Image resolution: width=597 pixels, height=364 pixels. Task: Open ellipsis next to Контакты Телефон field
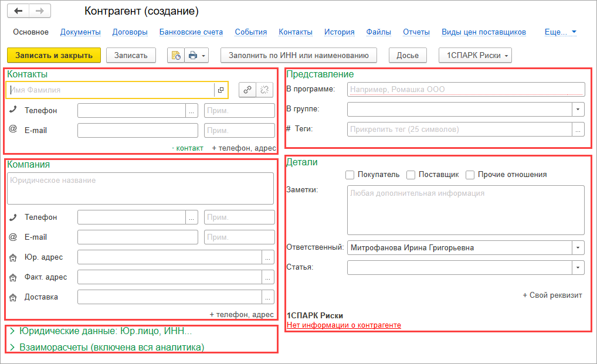192,111
